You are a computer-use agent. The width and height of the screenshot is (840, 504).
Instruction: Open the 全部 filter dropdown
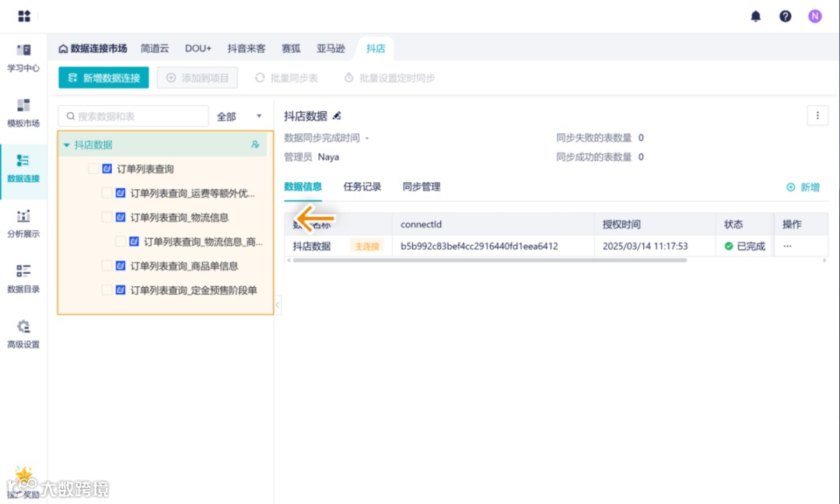coord(240,116)
